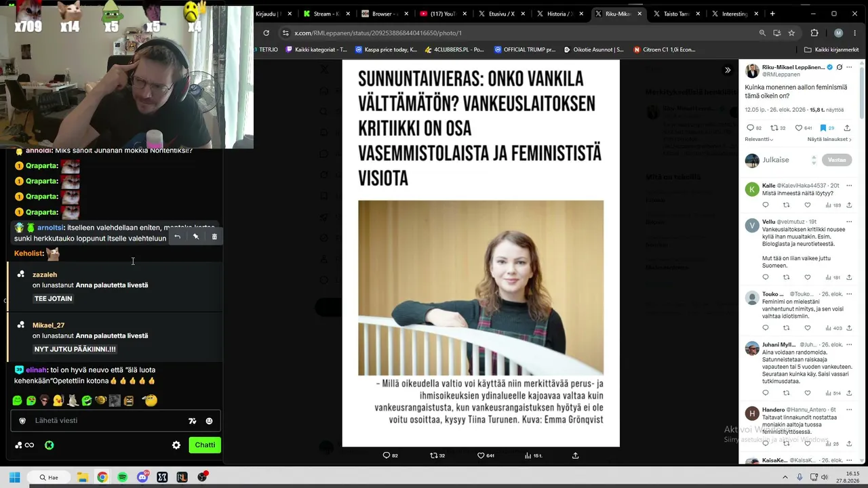The height and width of the screenshot is (488, 868).
Task: Open Riku-Mikael Leppänen's profile name
Action: [795, 68]
